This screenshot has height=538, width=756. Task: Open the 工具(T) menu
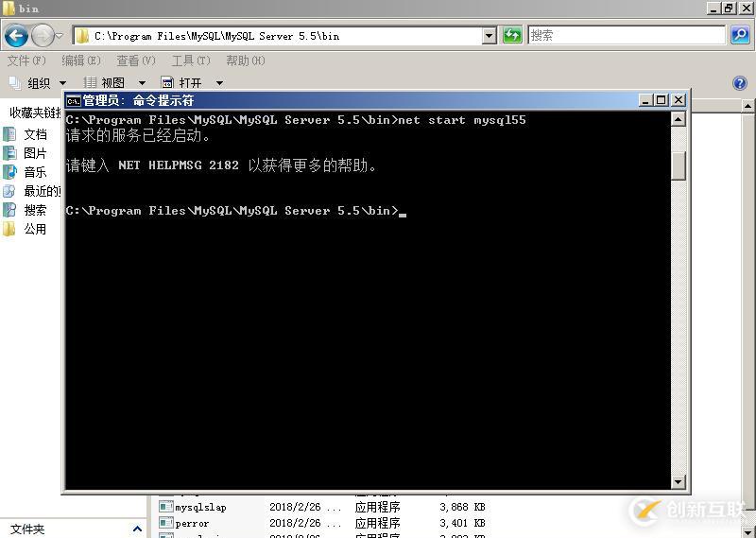point(189,61)
